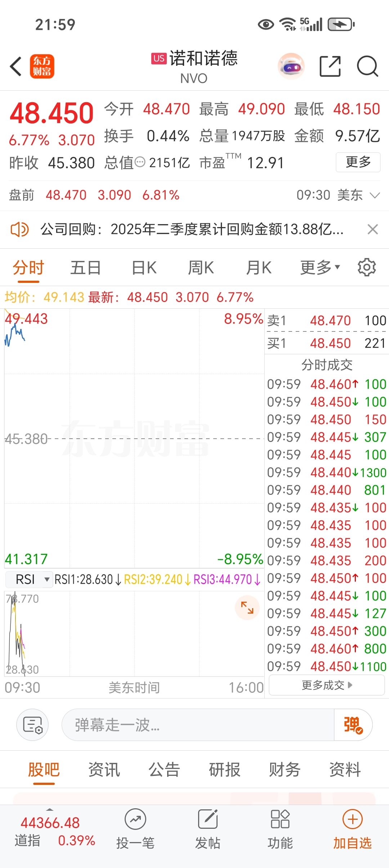Switch to 周K chart tab
The image size is (389, 868).
tap(201, 268)
